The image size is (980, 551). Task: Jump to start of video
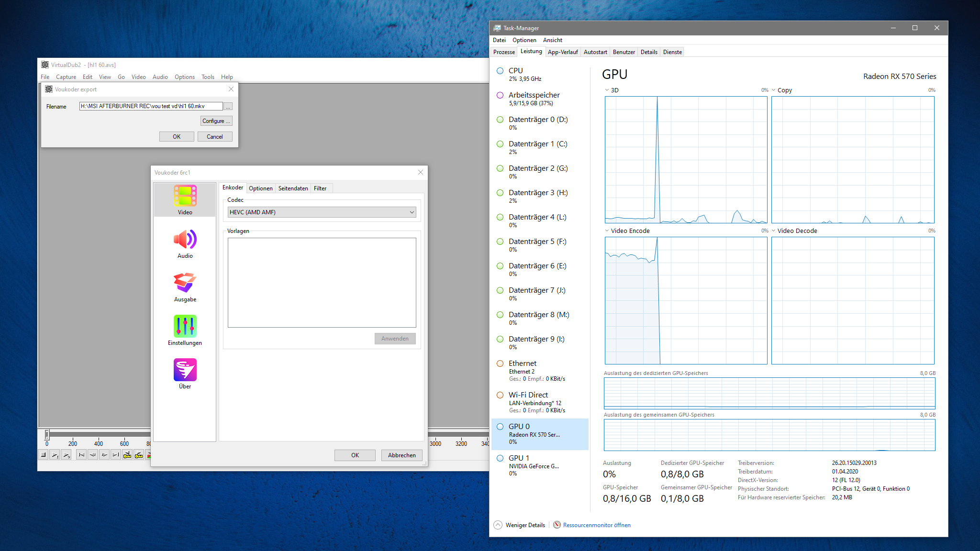(x=81, y=455)
